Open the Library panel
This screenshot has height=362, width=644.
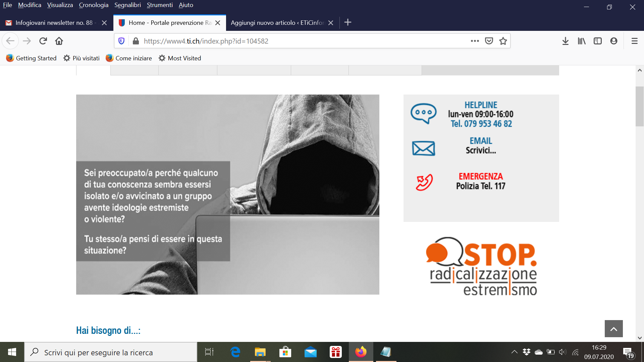click(x=582, y=41)
